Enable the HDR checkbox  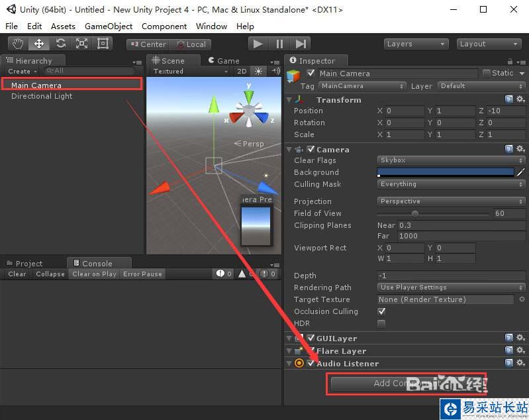click(381, 323)
